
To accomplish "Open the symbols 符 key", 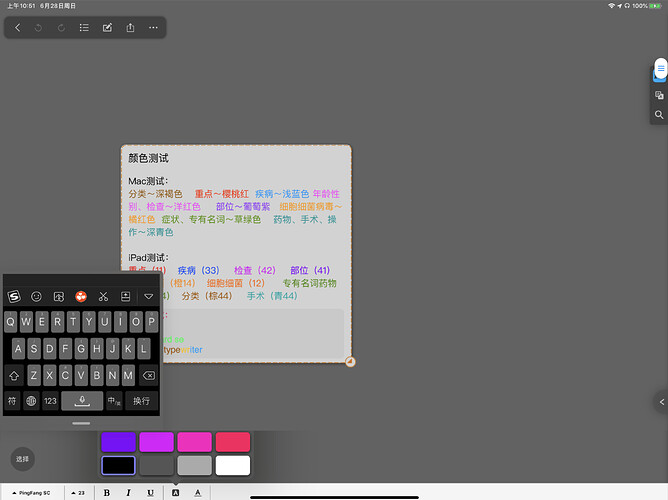I will click(x=12, y=401).
